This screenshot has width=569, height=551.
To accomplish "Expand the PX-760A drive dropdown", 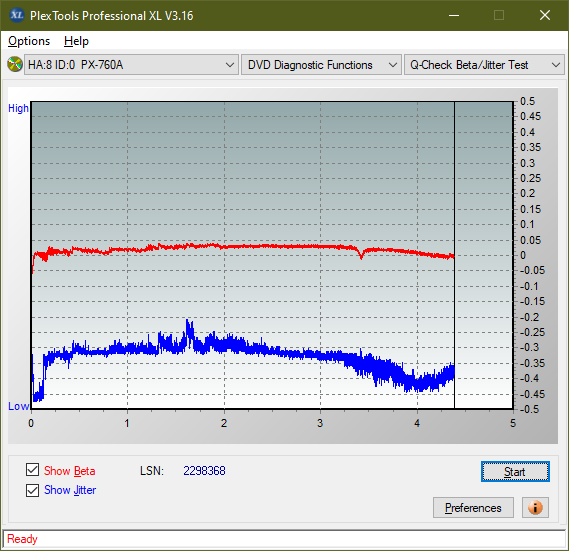I will (131, 65).
